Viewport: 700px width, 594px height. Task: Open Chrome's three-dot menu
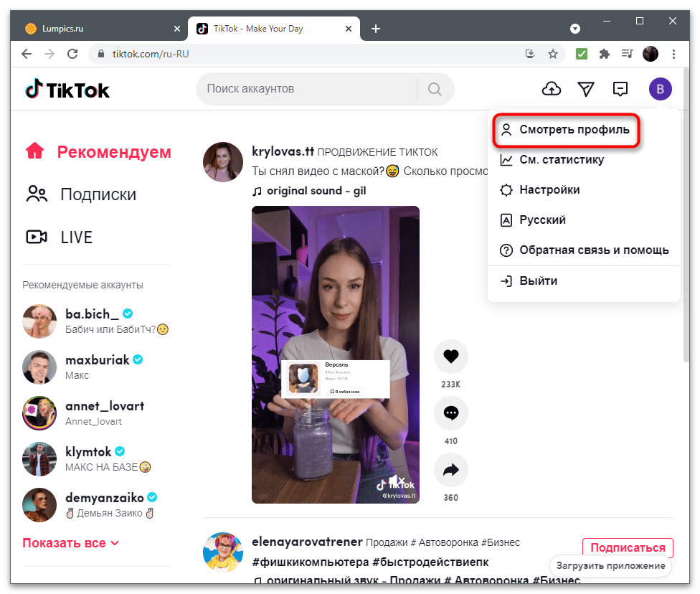click(x=673, y=54)
